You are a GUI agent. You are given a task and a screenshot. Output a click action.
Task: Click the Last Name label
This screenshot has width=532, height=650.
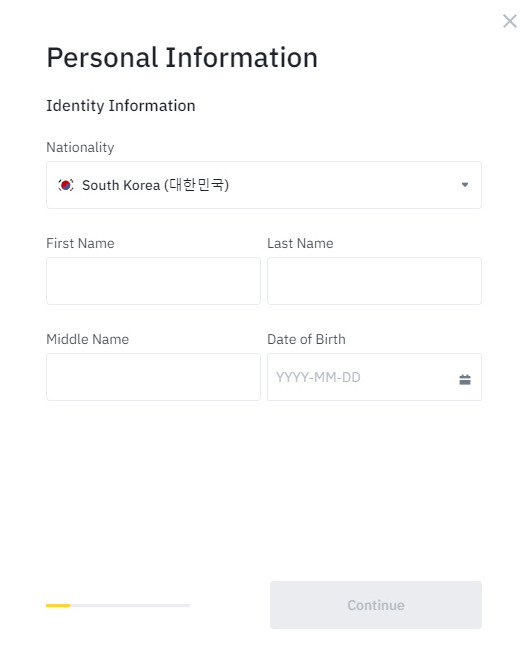point(300,243)
